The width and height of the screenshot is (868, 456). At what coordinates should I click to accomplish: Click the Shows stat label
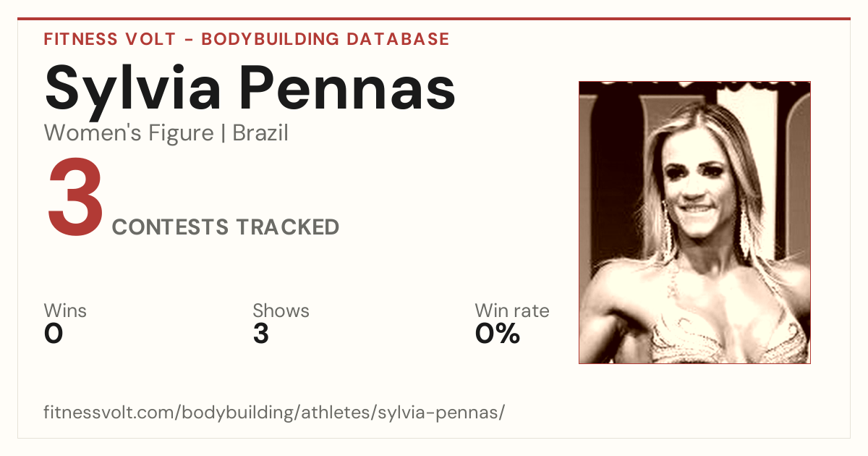281,311
